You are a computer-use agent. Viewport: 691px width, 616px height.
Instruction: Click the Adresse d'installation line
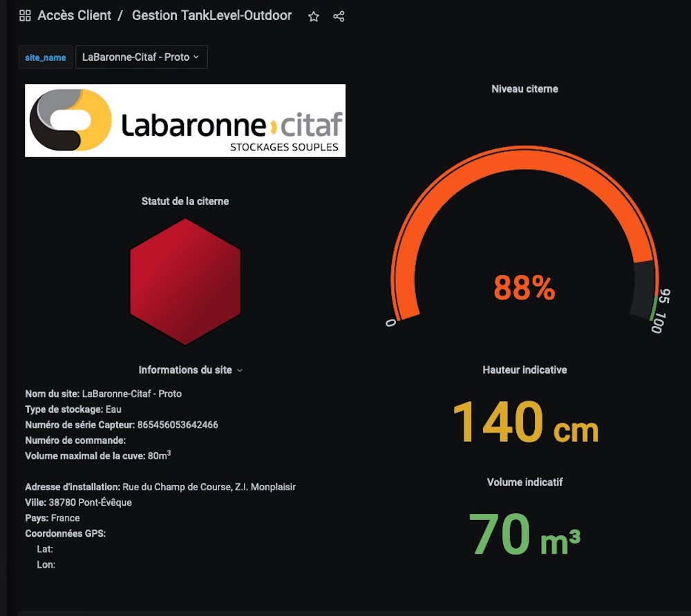pyautogui.click(x=160, y=487)
